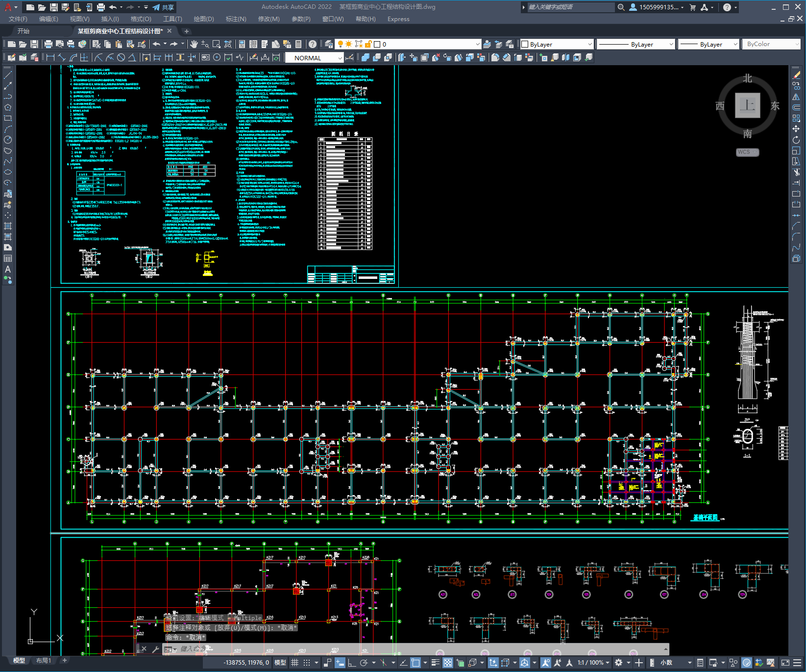Click the Mirror tool in modify toolbar

[x=796, y=97]
